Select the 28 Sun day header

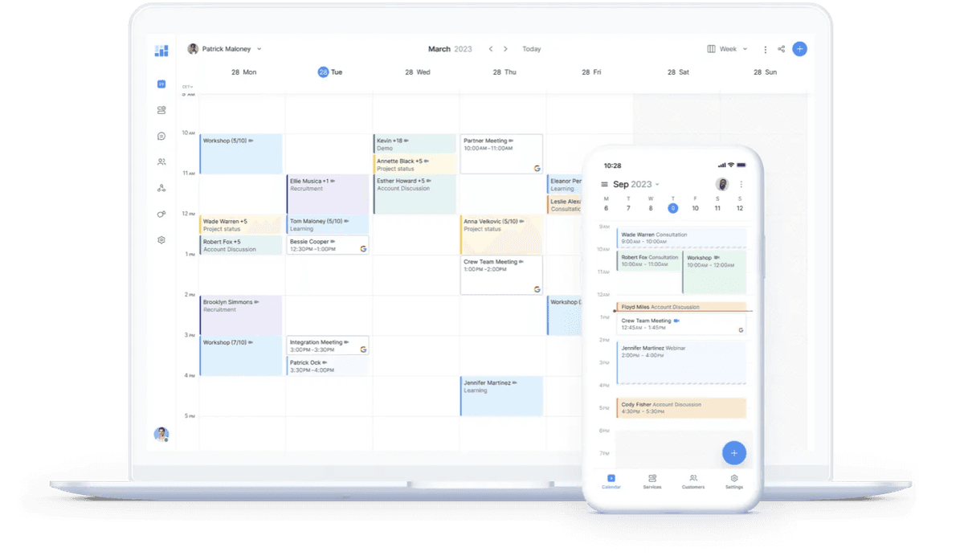[x=765, y=72]
